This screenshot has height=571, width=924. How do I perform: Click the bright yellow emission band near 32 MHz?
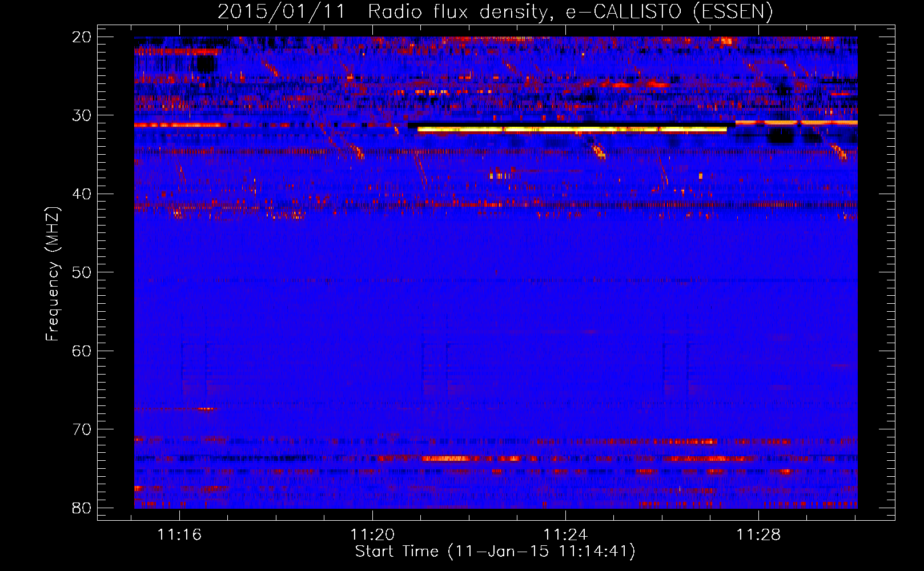point(572,130)
